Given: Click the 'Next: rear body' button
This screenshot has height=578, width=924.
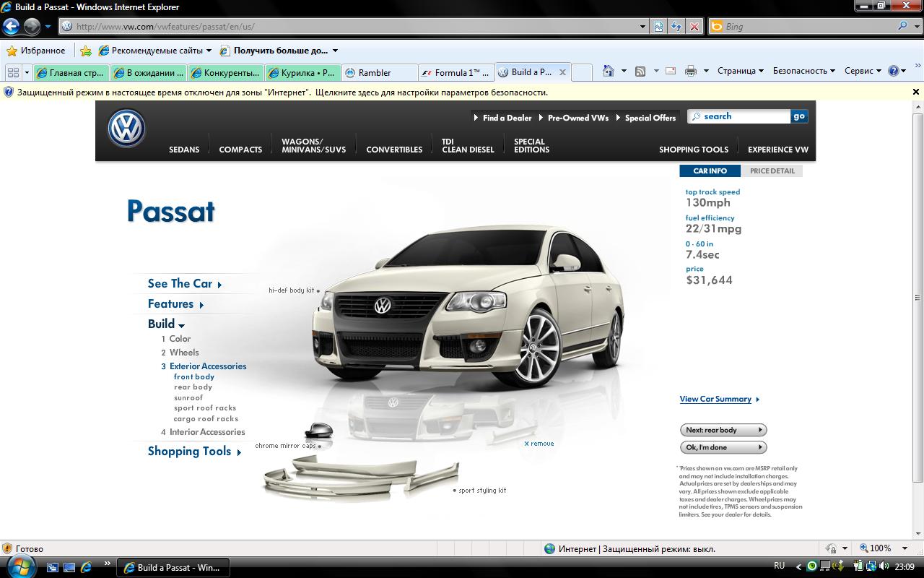Looking at the screenshot, I should 723,430.
